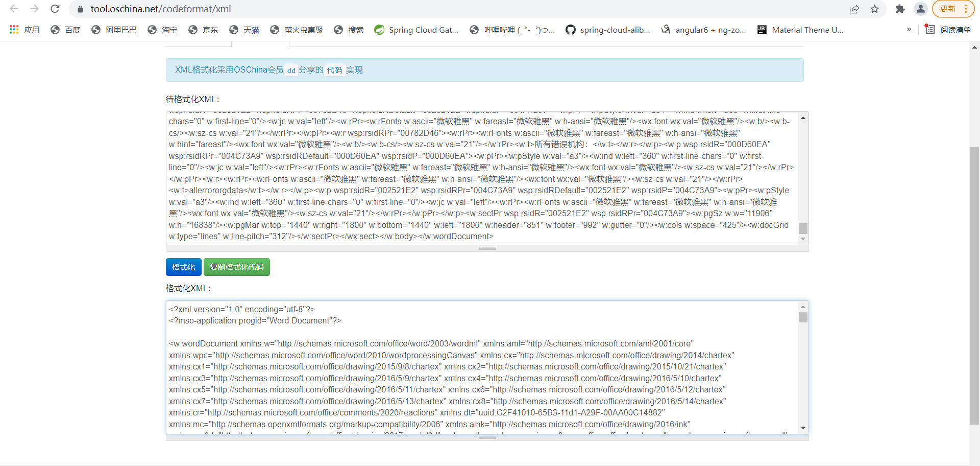Screen dimensions: 980x466
Task: Click the back navigation arrow
Action: coord(13,9)
